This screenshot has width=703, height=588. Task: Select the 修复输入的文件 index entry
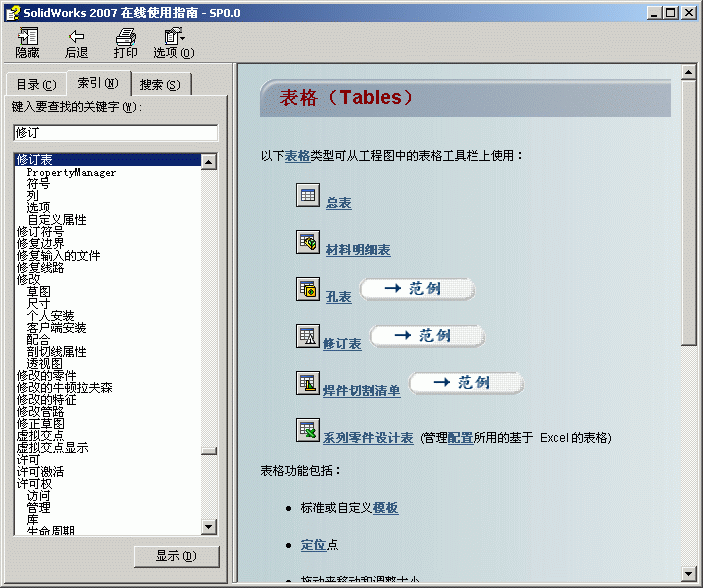(x=58, y=256)
